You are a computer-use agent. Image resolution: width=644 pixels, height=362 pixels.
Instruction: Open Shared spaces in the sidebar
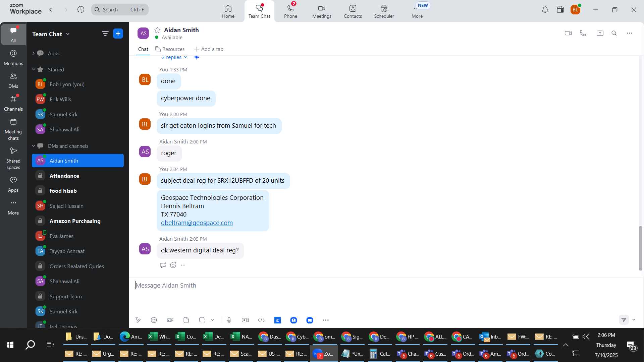[13, 159]
